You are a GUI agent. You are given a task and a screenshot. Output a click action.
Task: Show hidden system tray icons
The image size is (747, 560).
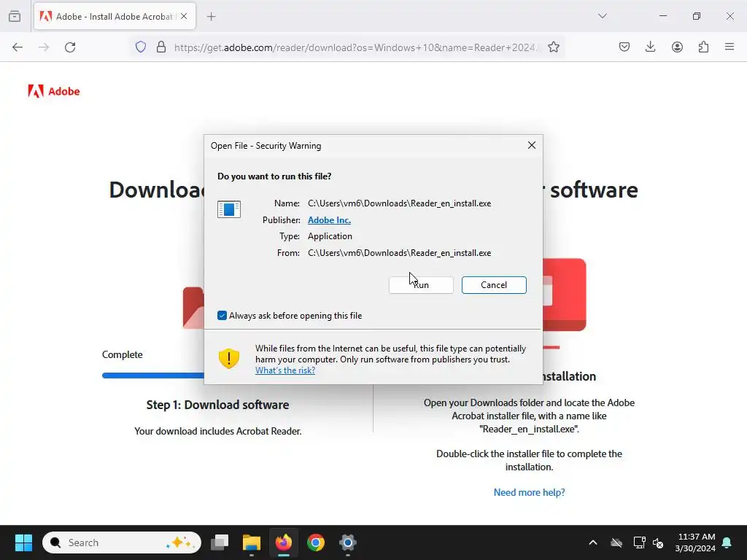[x=593, y=542]
